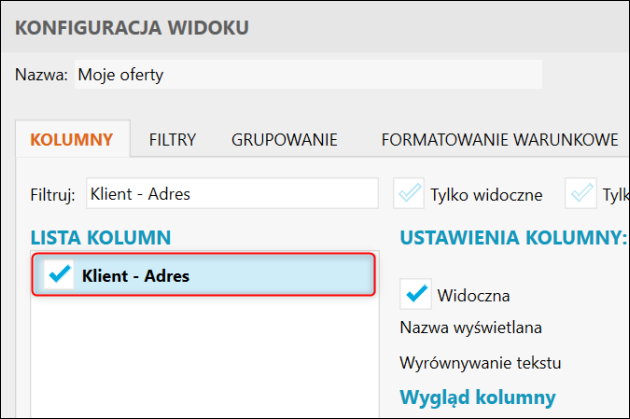This screenshot has width=630, height=419.
Task: Open the FILTRY tab
Action: click(x=172, y=140)
